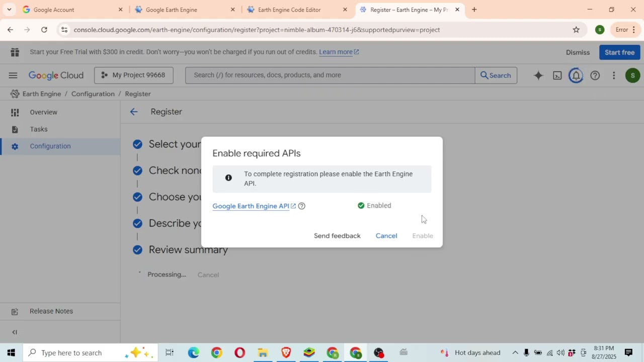Click the Tasks icon in sidebar

pyautogui.click(x=15, y=129)
